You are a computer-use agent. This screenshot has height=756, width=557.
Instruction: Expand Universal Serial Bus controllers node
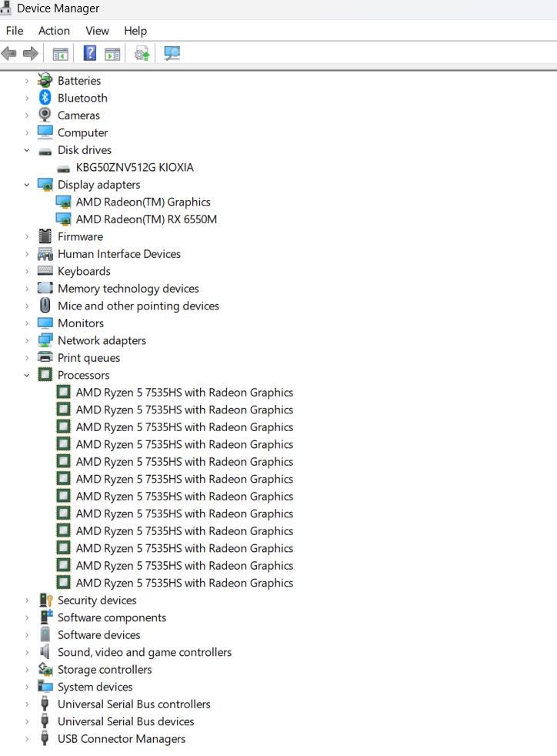coord(27,704)
